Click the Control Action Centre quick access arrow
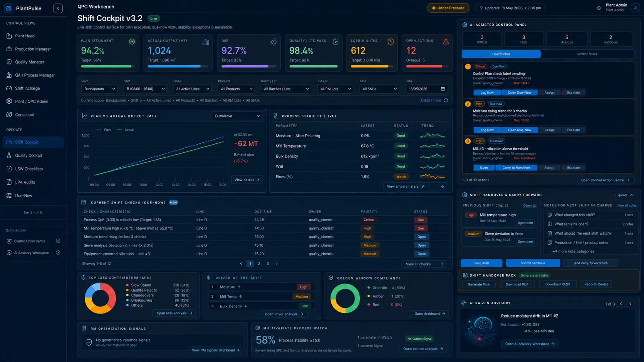 (58, 241)
